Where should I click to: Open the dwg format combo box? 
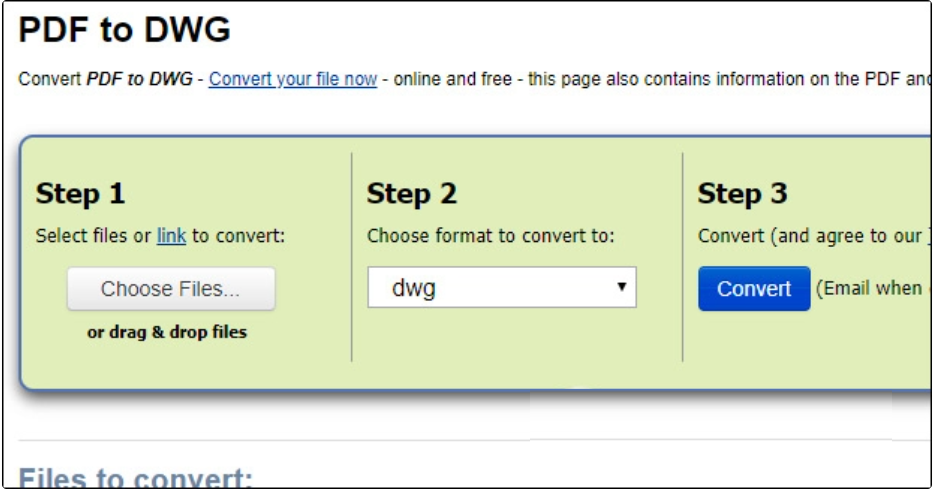502,287
